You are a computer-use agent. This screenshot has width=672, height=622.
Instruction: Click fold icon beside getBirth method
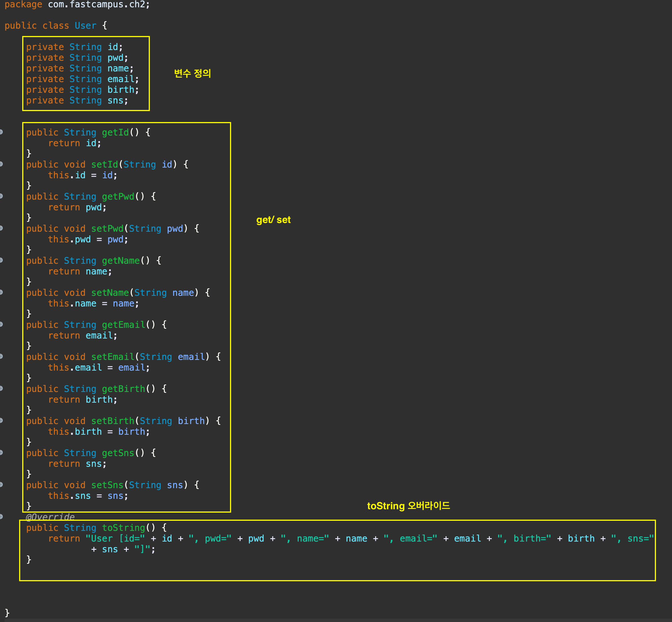pos(1,388)
